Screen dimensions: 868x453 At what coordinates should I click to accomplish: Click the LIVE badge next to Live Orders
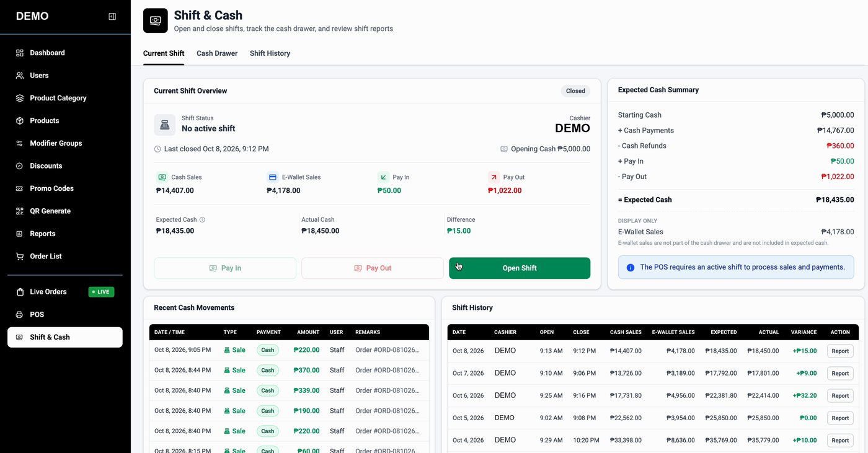click(x=101, y=292)
